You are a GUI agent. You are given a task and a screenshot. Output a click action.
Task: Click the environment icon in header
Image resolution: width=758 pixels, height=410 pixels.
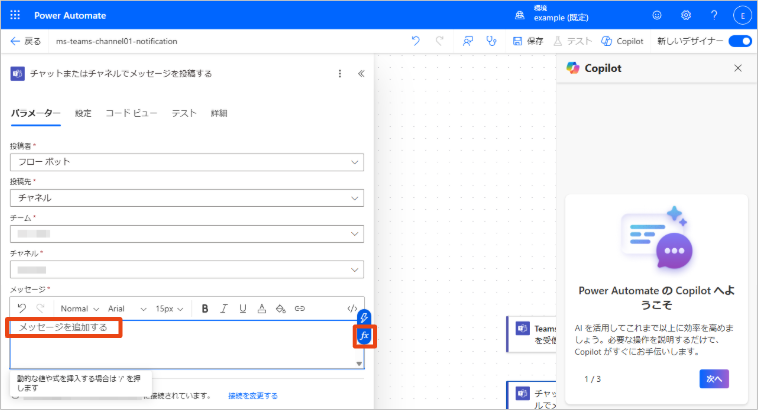coord(520,15)
